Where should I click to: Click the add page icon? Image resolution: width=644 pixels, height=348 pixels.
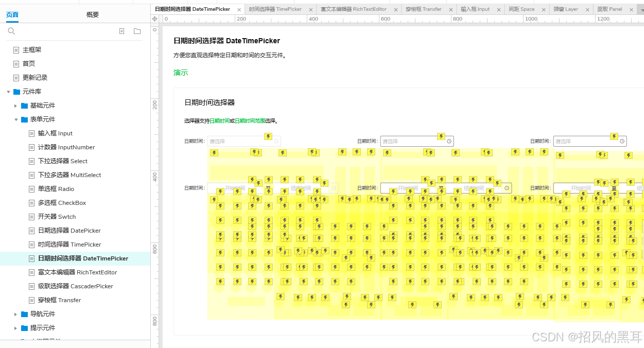pyautogui.click(x=122, y=31)
